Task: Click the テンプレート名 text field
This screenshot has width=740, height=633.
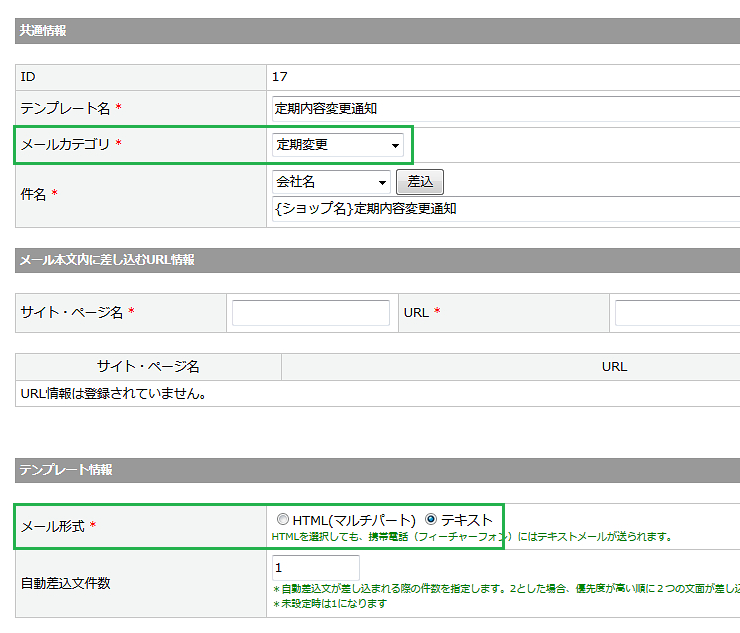Action: pyautogui.click(x=505, y=108)
